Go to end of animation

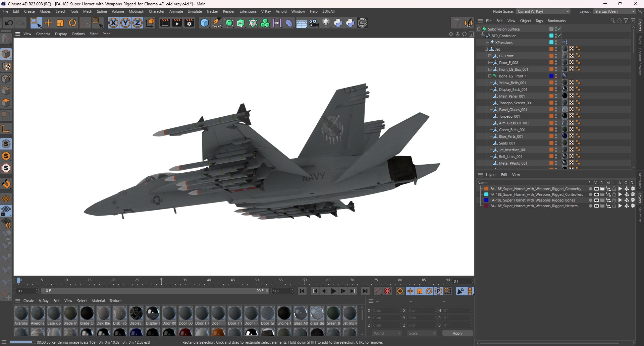(365, 291)
